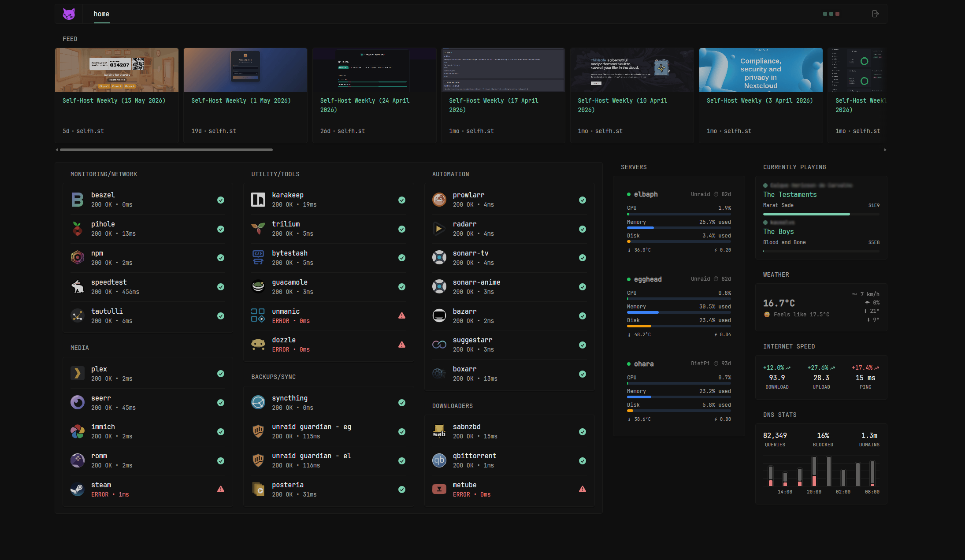
Task: Click the qbittorrent icon
Action: tap(439, 460)
